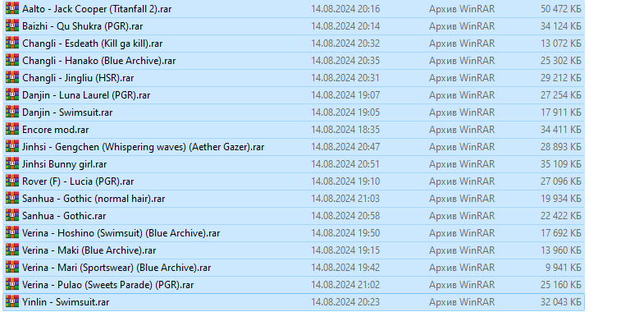
Task: Select file name Changli - Jingliu (HSR).rar
Action: 78,78
